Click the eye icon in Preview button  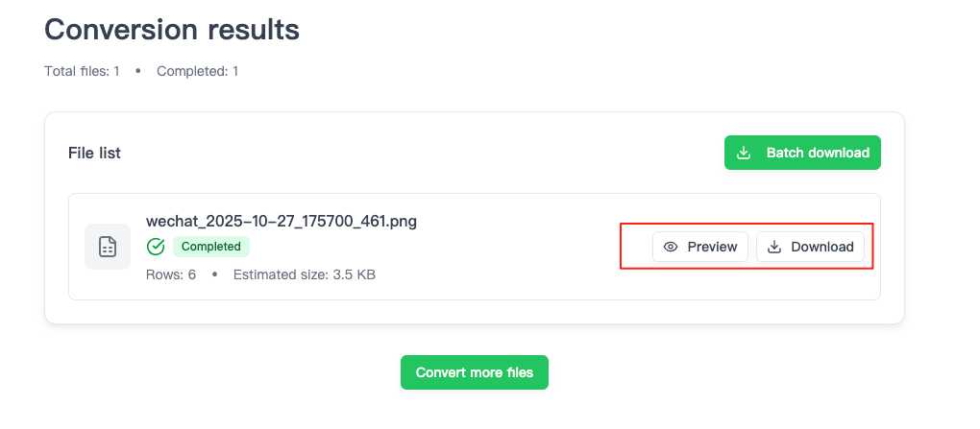point(672,247)
